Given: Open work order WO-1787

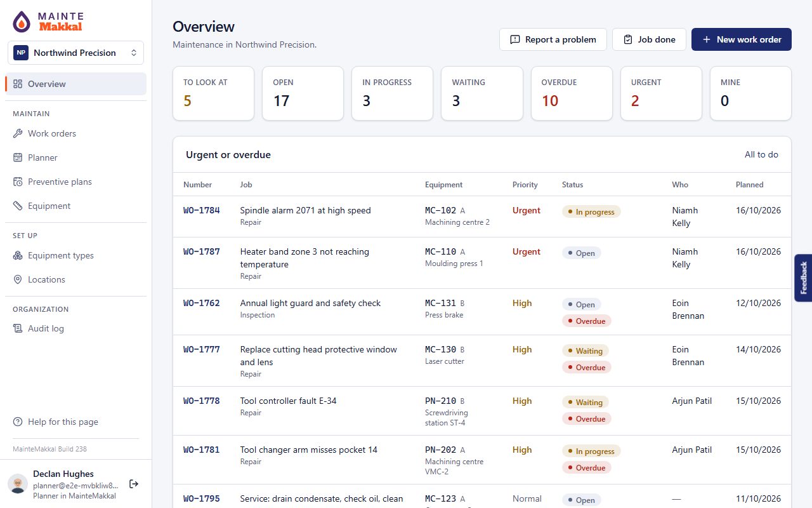Looking at the screenshot, I should click(202, 251).
